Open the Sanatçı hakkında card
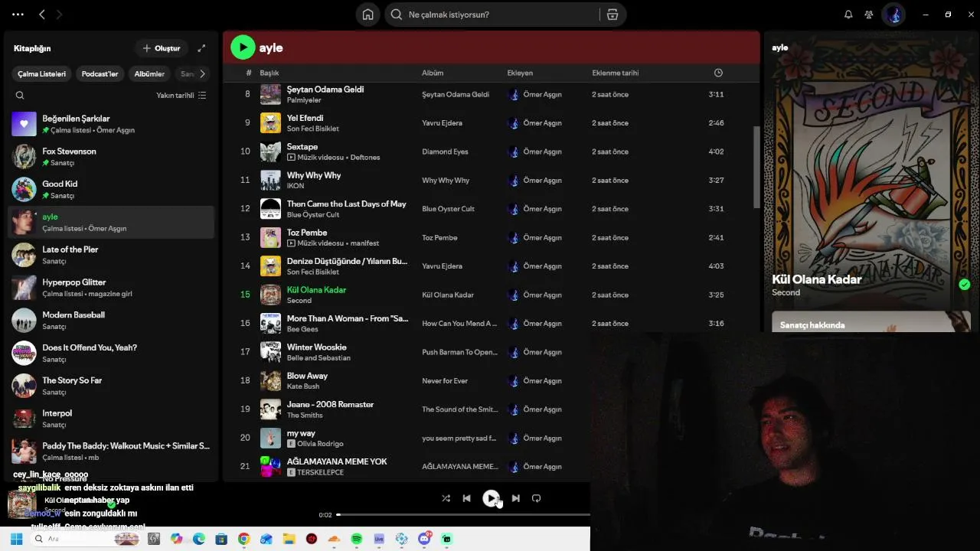 (871, 322)
